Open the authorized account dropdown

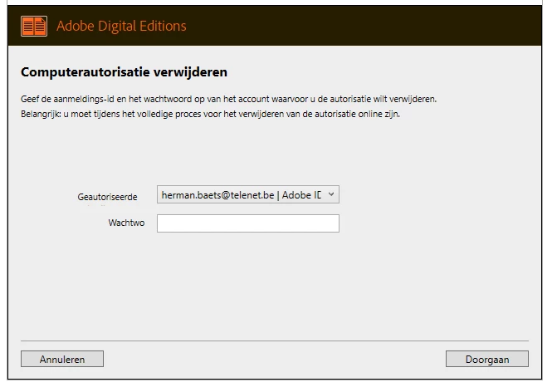pyautogui.click(x=248, y=194)
